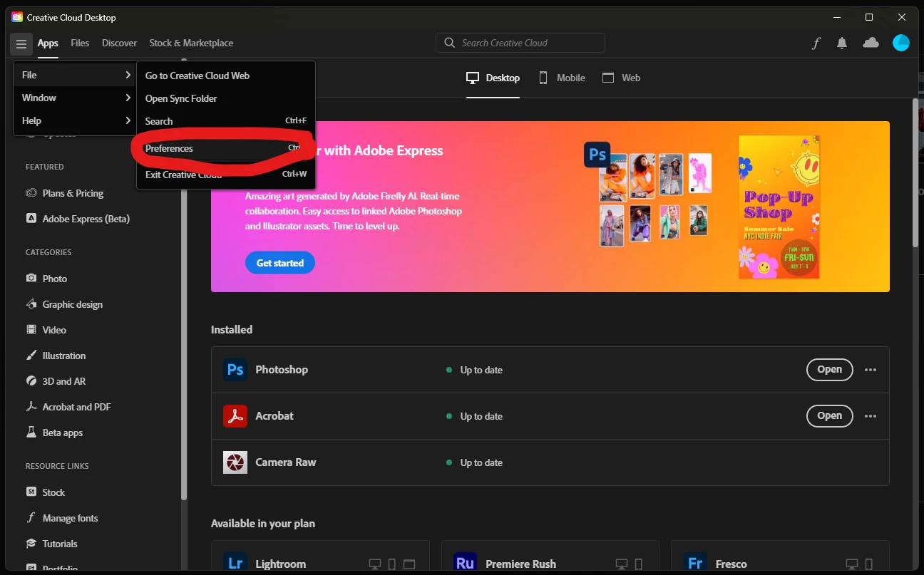
Task: Select the Mobile platform tab
Action: pyautogui.click(x=562, y=78)
